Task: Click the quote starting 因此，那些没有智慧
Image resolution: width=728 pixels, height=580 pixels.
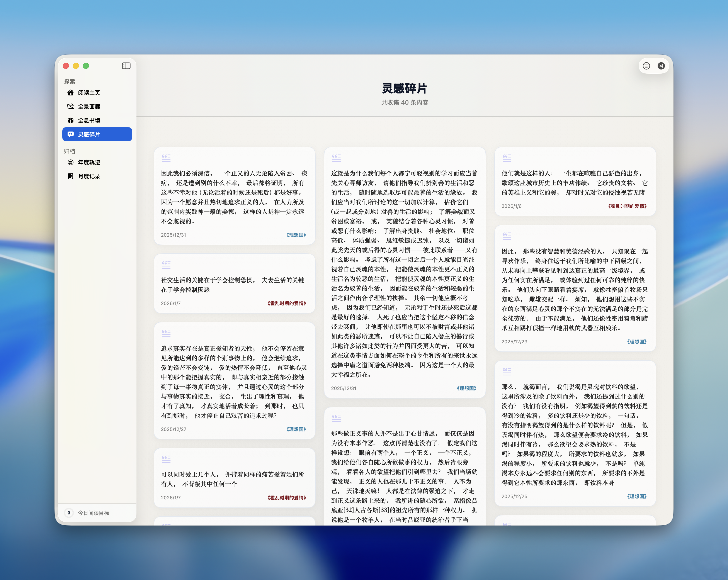Action: tap(575, 289)
